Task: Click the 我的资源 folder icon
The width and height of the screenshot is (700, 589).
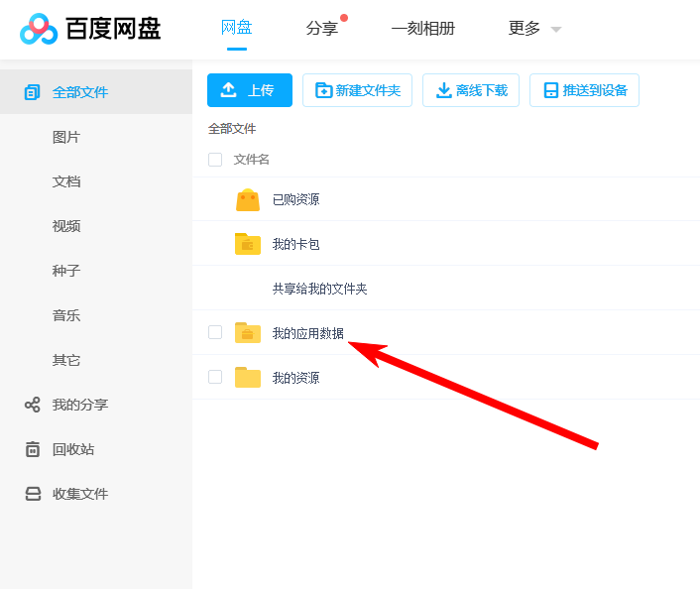Action: 248,378
